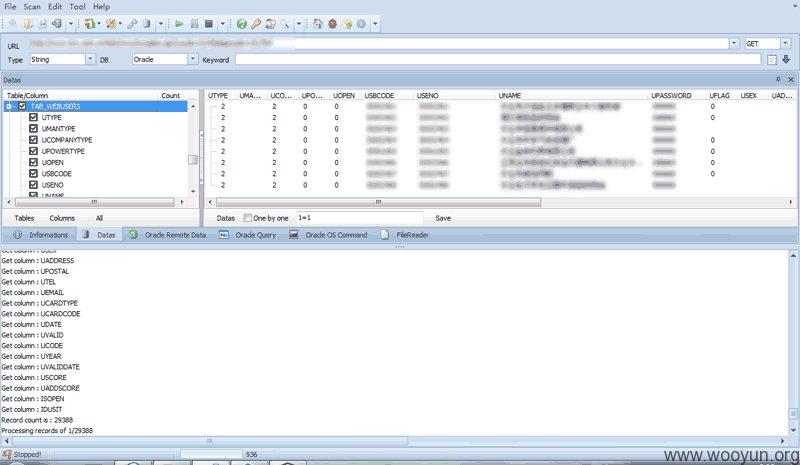
Task: Click the orange document icon in first toolbar group
Action: (x=28, y=24)
